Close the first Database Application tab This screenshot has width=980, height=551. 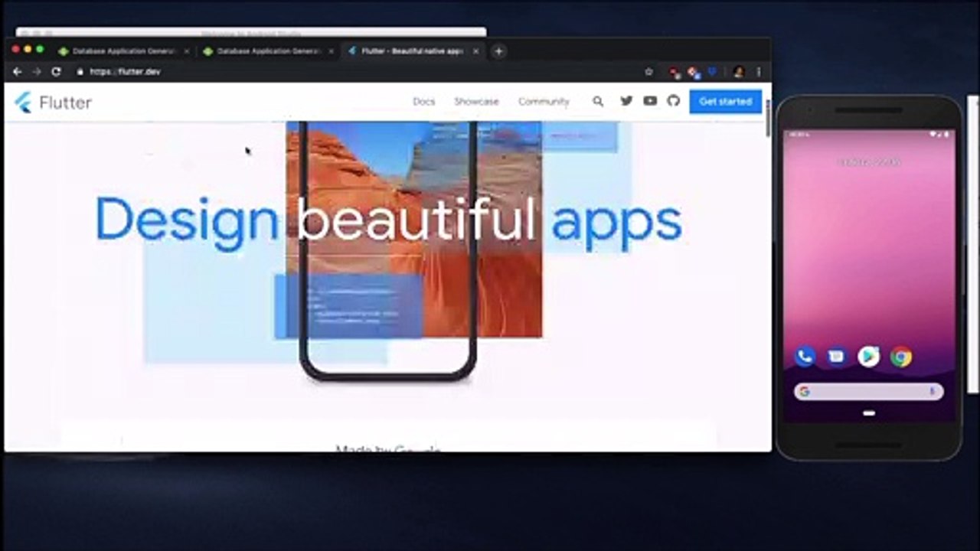pyautogui.click(x=186, y=51)
